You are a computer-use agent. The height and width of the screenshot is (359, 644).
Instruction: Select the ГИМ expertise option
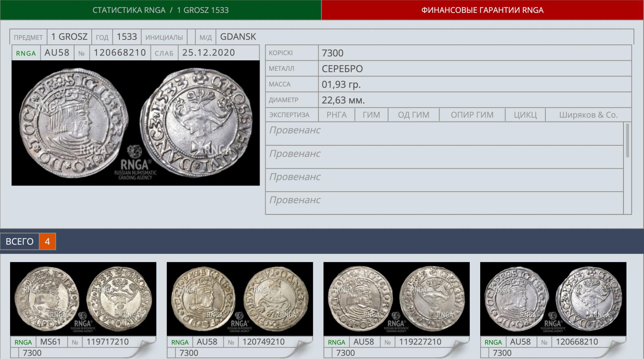click(x=371, y=115)
